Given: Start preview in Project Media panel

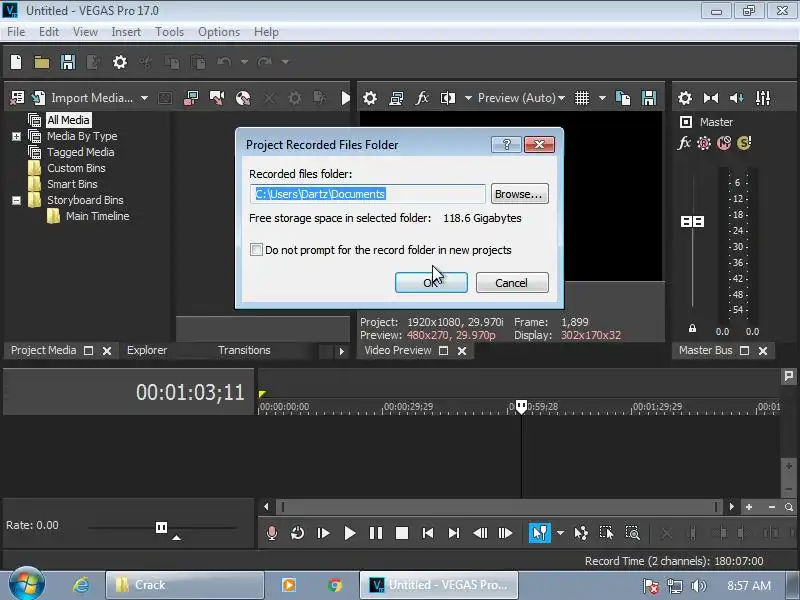Looking at the screenshot, I should (x=345, y=97).
